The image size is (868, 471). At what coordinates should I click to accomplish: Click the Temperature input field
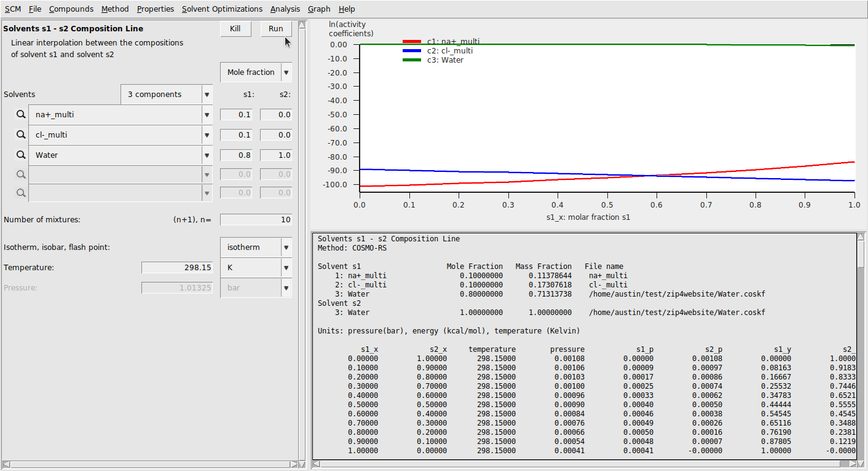177,268
